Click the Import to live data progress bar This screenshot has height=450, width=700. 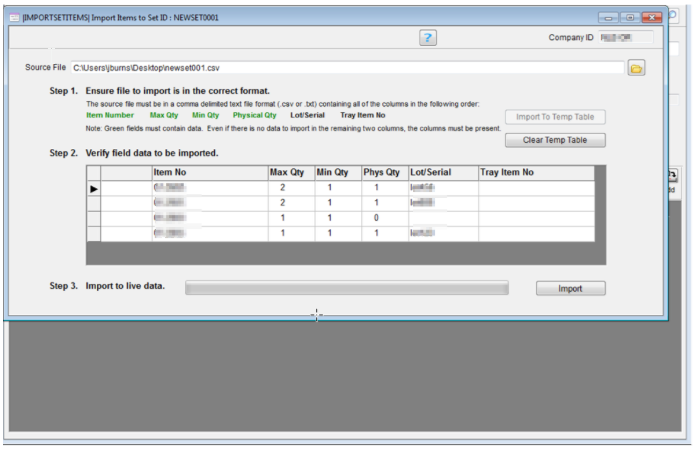point(347,288)
